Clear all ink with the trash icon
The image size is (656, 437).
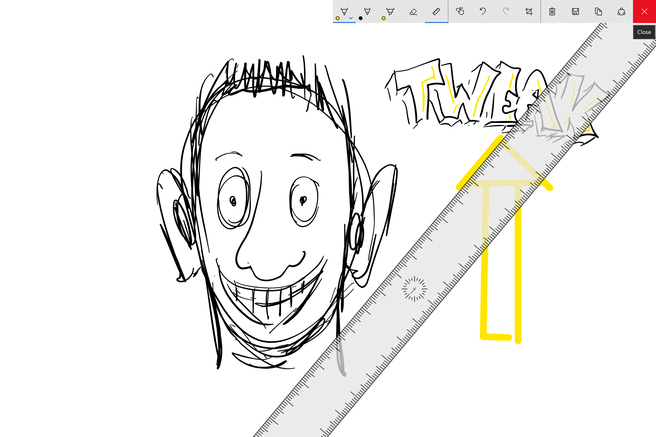552,12
